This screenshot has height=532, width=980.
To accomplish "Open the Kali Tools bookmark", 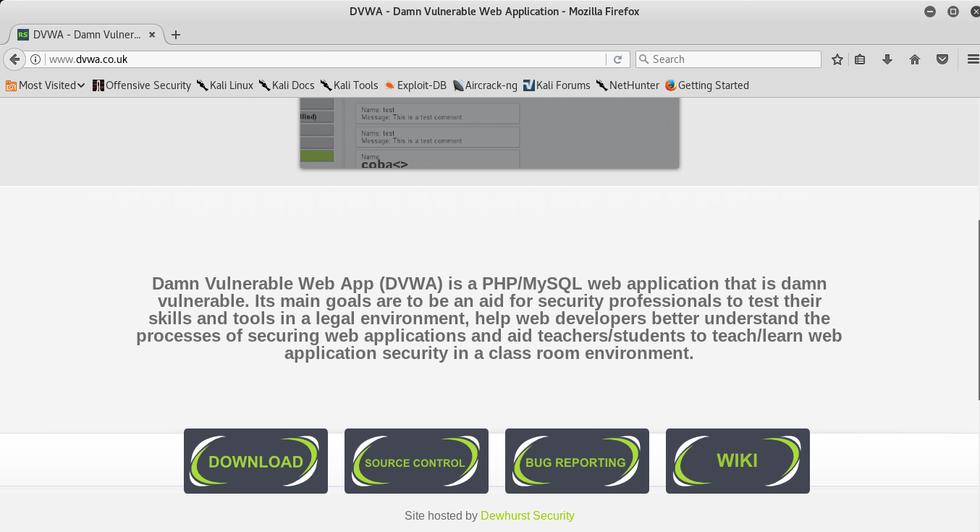I will pos(349,85).
